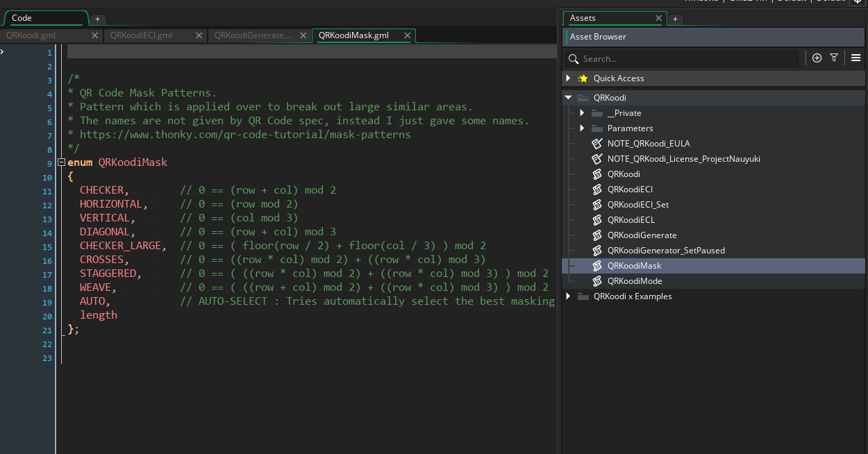Click the CHECKER enum entry
The height and width of the screenshot is (454, 868).
click(x=101, y=190)
